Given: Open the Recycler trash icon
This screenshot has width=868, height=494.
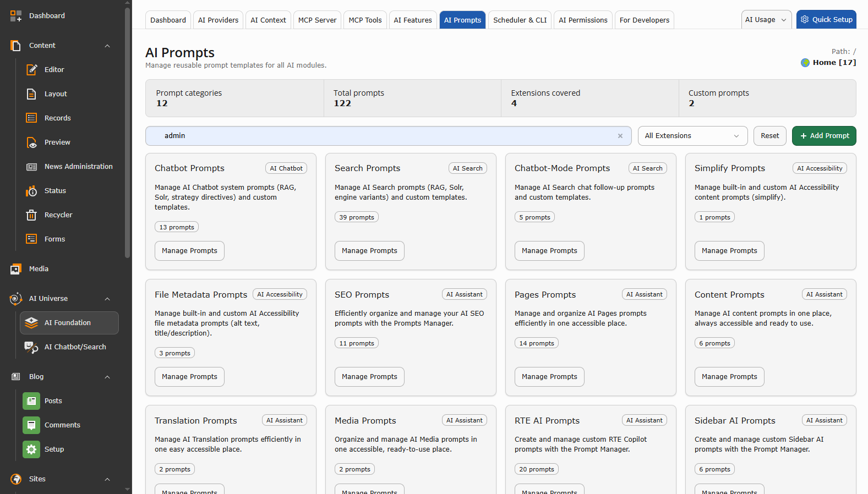Looking at the screenshot, I should point(32,215).
